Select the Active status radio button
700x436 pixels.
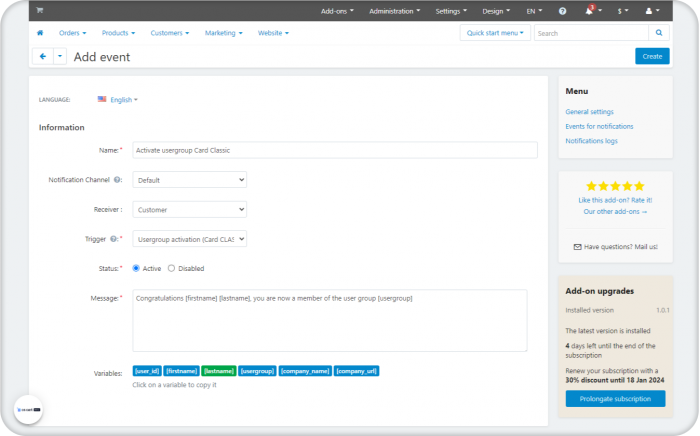click(136, 268)
